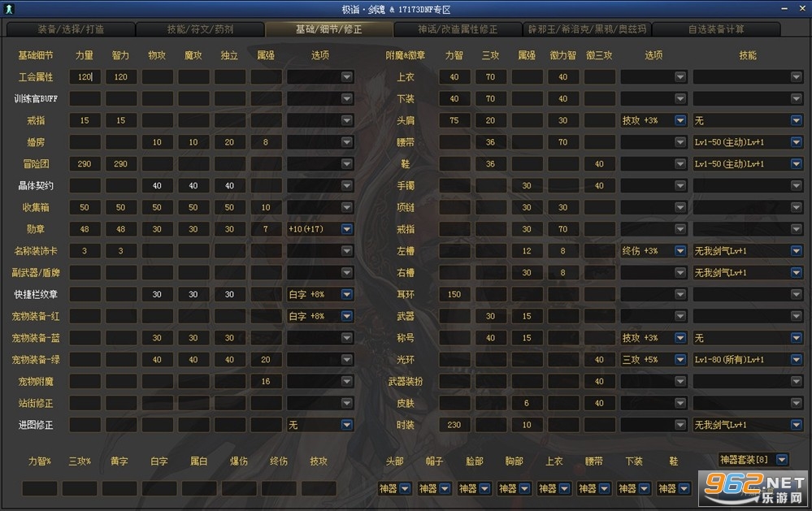The image size is (812, 511).
Task: Click the 工会属性 力量 field
Action: pos(85,77)
